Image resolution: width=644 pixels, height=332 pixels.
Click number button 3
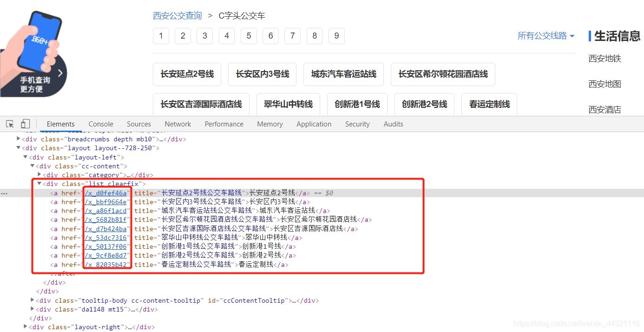point(205,36)
